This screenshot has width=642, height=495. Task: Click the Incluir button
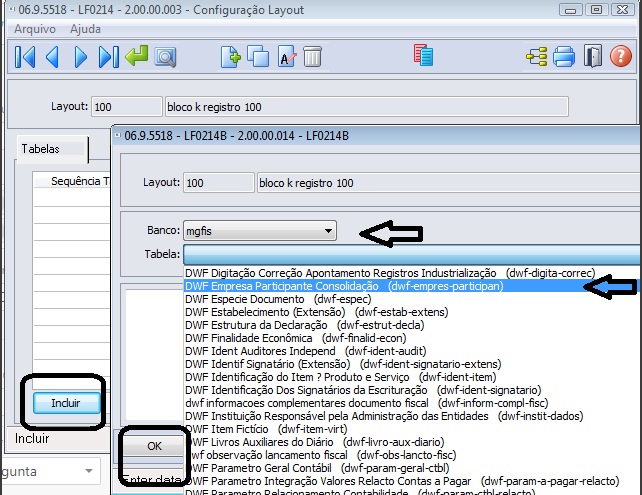point(66,403)
